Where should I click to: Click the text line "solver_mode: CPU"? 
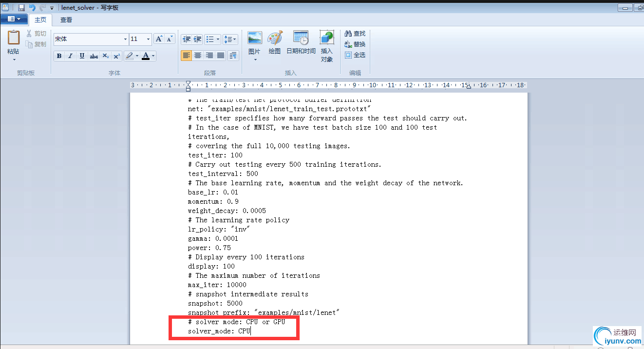coord(219,331)
